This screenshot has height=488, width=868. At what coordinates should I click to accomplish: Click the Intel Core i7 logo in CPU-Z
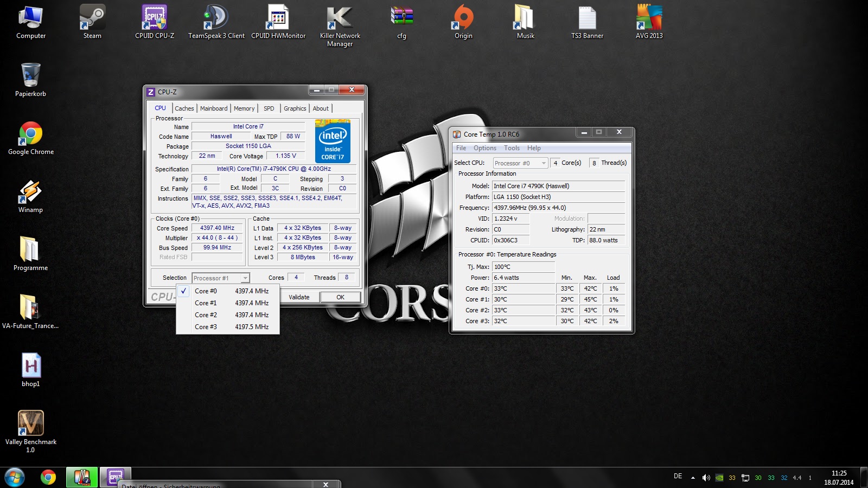[x=333, y=141]
